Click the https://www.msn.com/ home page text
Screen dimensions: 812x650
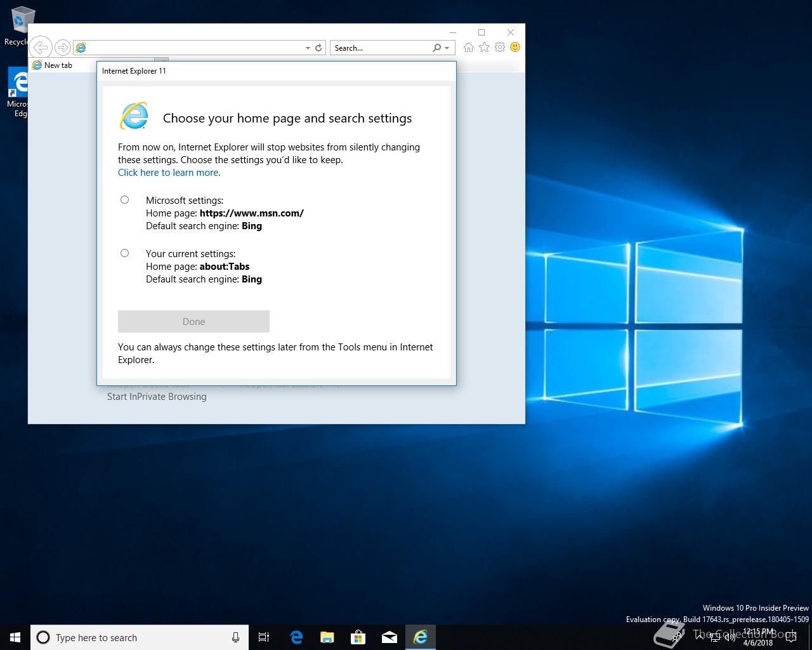point(252,213)
